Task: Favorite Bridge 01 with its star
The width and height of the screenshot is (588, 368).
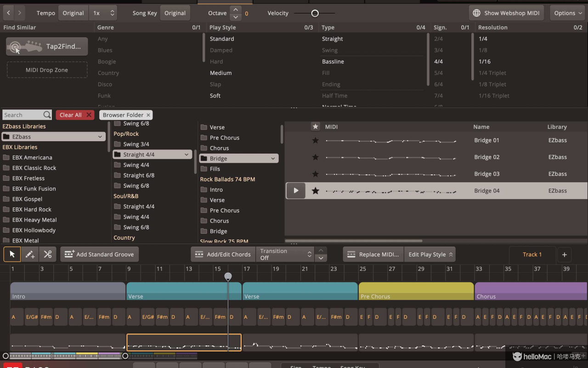Action: coord(315,140)
